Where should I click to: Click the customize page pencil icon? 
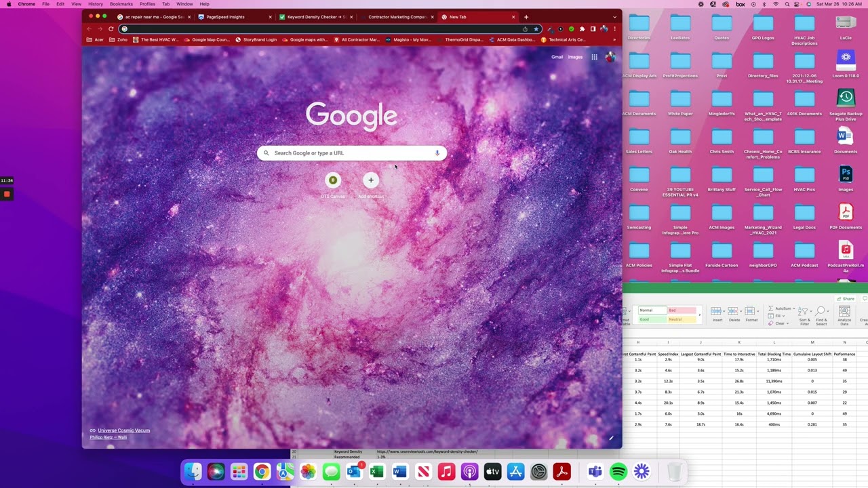coord(611,438)
